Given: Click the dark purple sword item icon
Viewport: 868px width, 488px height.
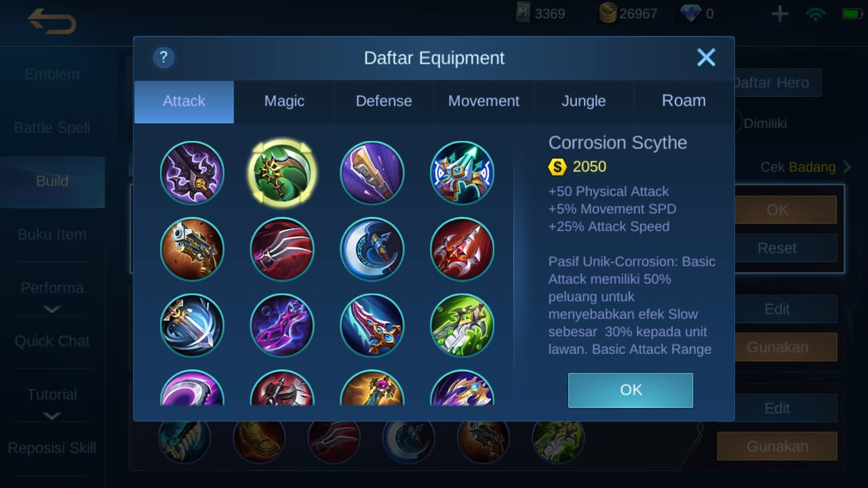Looking at the screenshot, I should pyautogui.click(x=192, y=173).
